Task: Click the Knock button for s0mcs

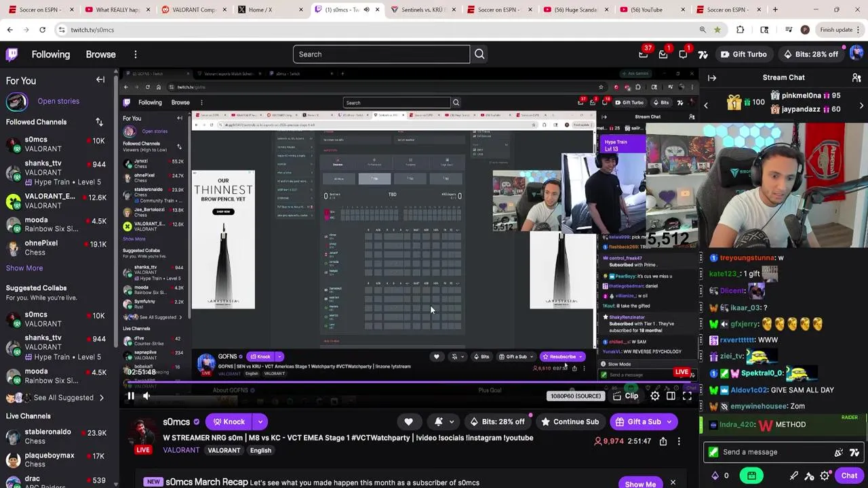Action: point(229,422)
